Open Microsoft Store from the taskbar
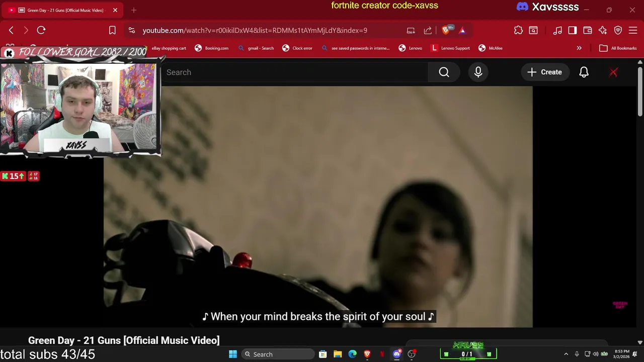644x362 pixels. pos(323,354)
